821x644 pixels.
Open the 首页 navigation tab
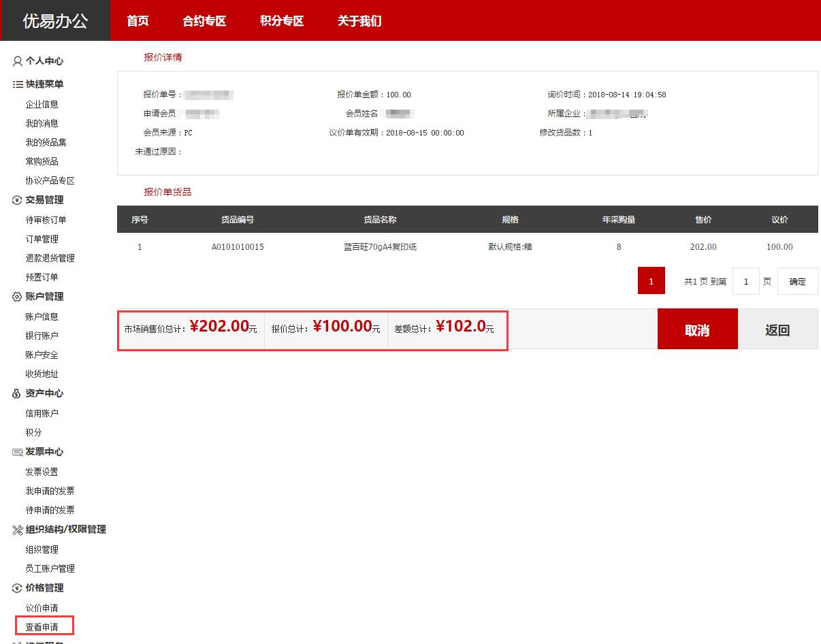click(x=138, y=21)
